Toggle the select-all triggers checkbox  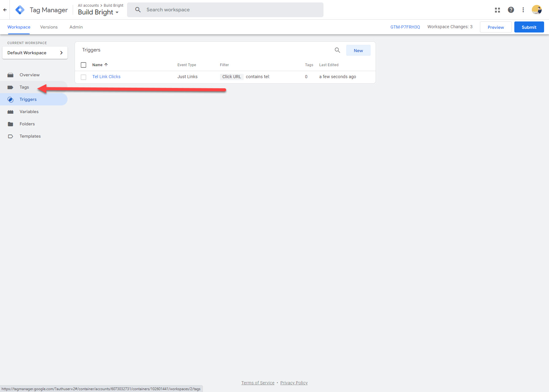83,65
